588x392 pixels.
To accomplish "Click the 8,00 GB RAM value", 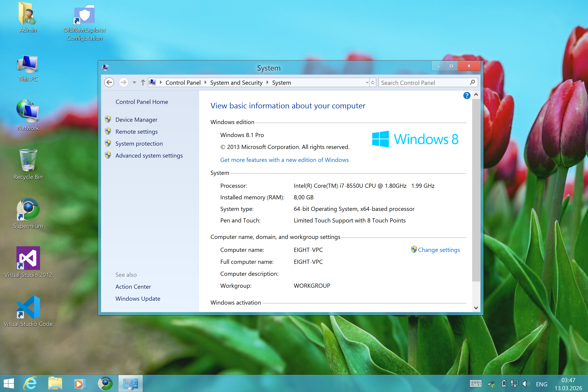I will tap(303, 198).
